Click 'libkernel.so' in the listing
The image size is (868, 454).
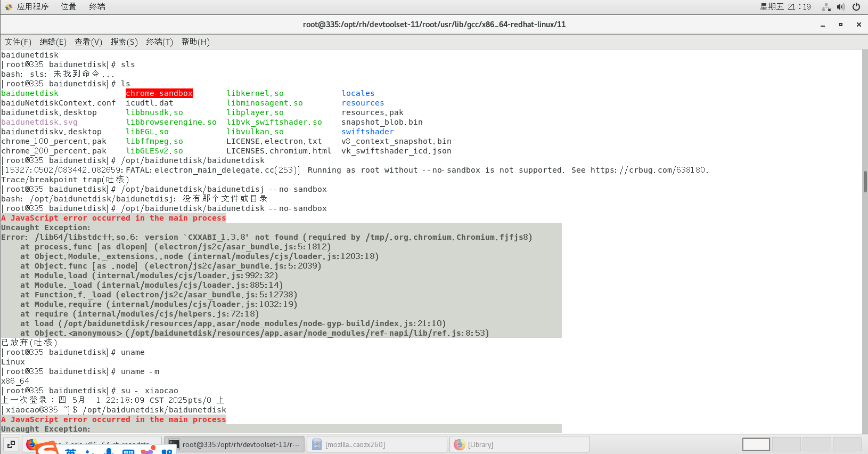point(255,93)
